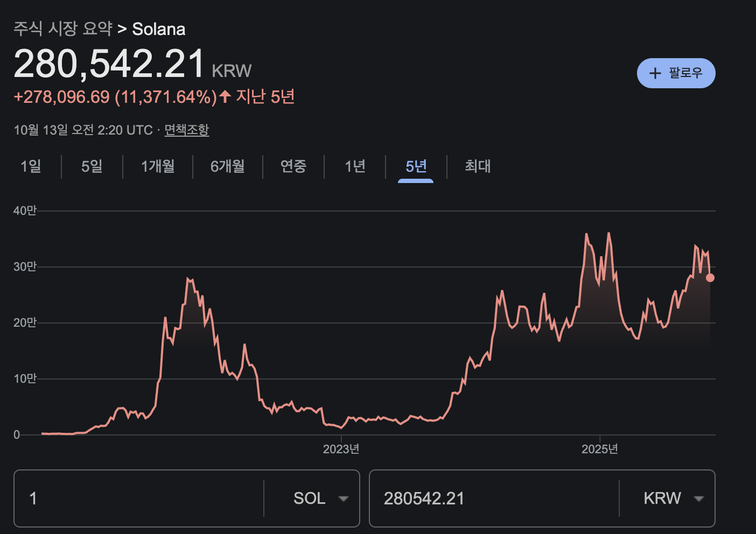Click the 2023년 axis label
Image resolution: width=756 pixels, height=534 pixels.
click(x=341, y=449)
